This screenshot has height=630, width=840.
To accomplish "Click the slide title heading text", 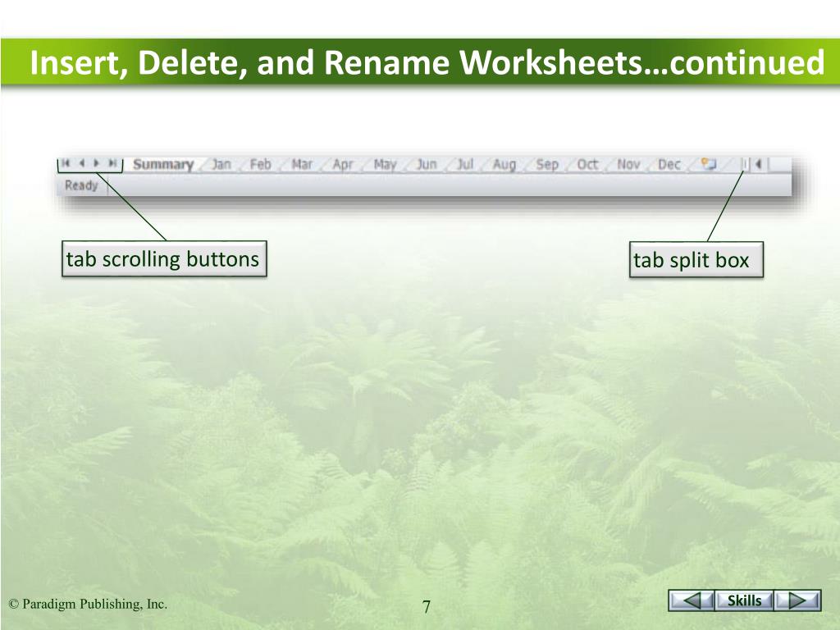I will (427, 62).
